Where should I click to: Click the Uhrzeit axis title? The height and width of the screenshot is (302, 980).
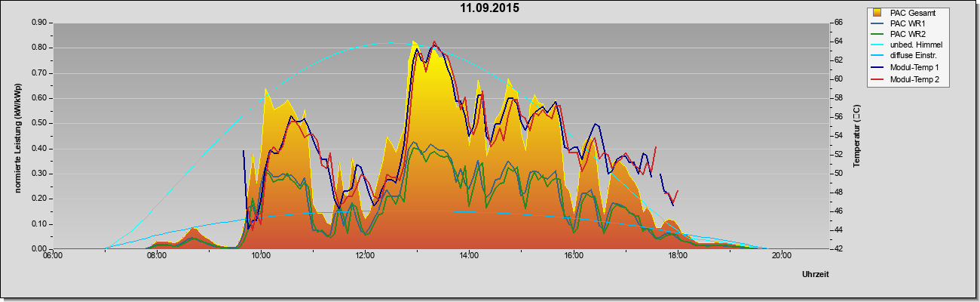coord(816,275)
